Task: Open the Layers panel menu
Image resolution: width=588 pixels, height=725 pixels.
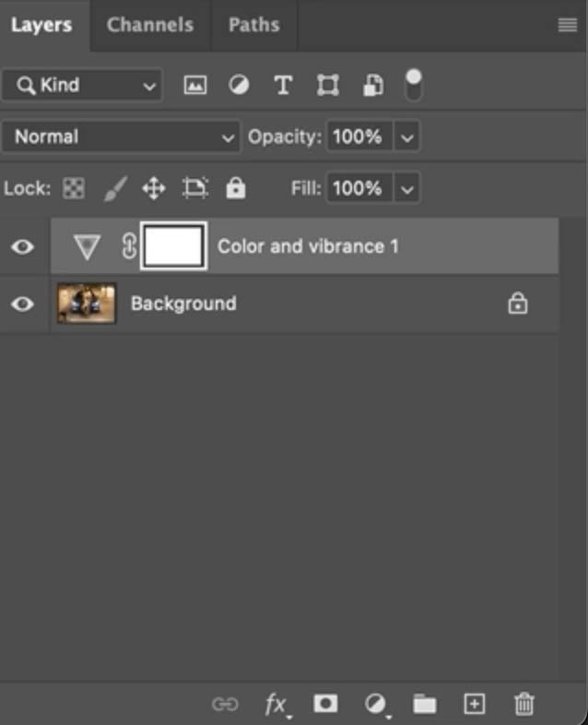Action: (568, 26)
